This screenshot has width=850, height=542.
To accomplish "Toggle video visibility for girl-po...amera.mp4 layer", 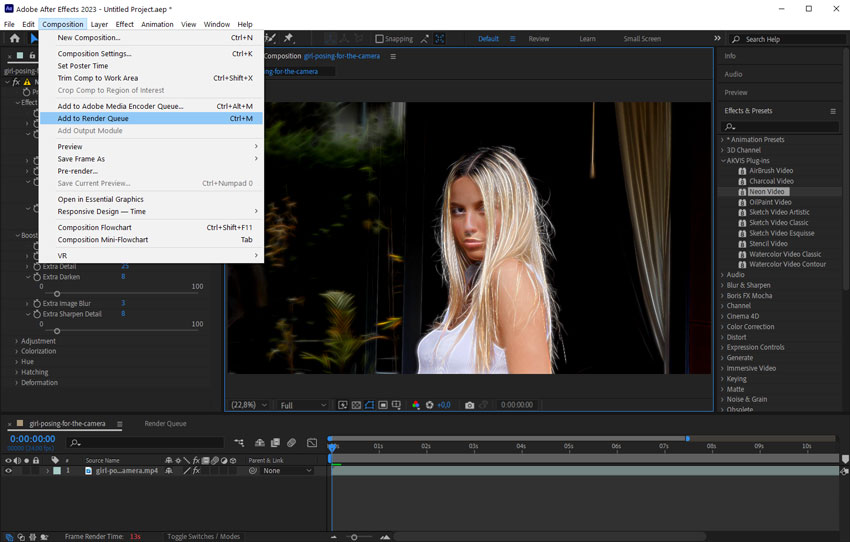I will pos(8,471).
